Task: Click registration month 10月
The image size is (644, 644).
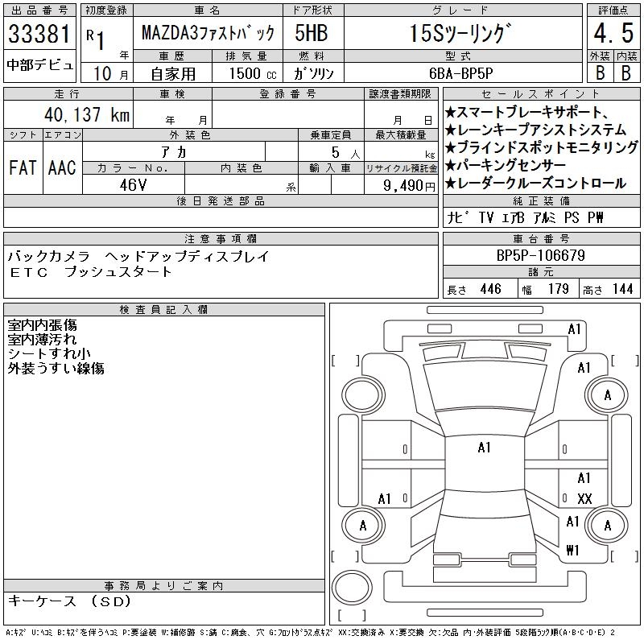Action: click(x=111, y=73)
